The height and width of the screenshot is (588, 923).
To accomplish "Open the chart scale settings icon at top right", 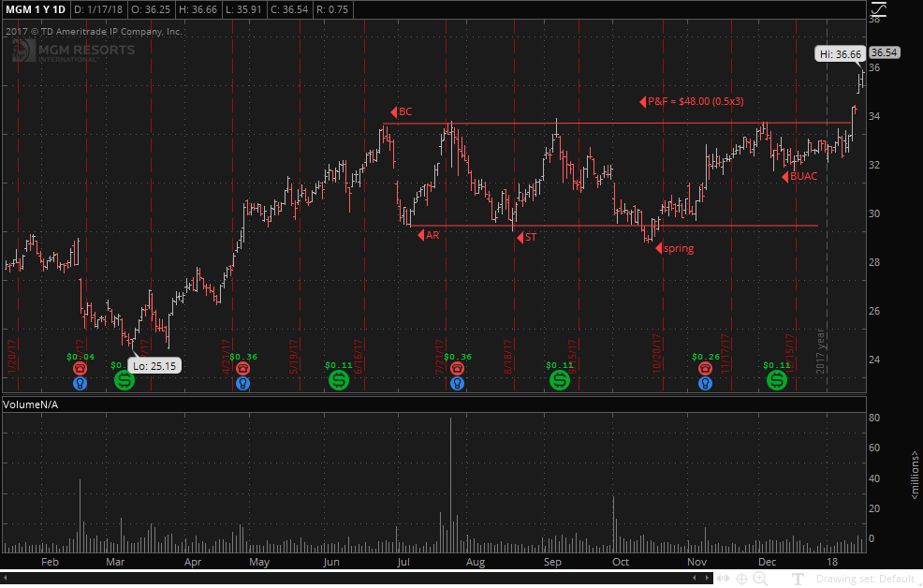I will click(x=877, y=8).
